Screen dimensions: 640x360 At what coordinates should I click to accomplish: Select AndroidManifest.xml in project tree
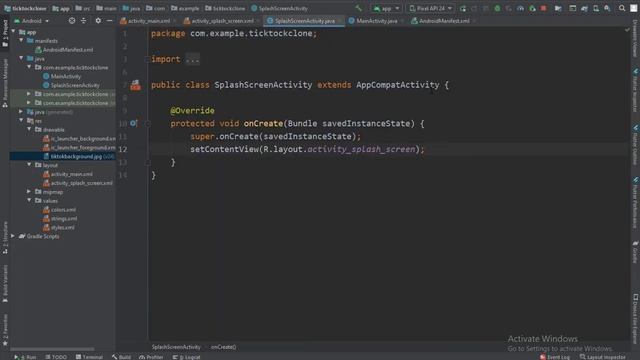pyautogui.click(x=64, y=50)
